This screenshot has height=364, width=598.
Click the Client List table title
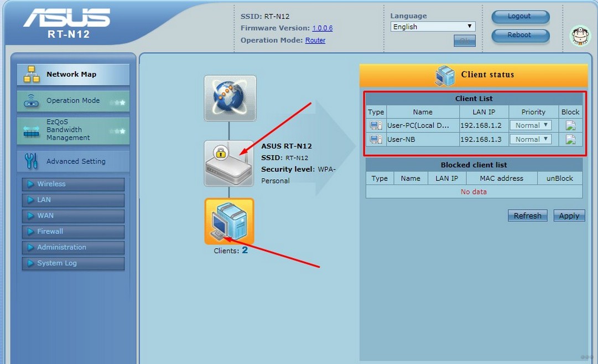click(474, 98)
